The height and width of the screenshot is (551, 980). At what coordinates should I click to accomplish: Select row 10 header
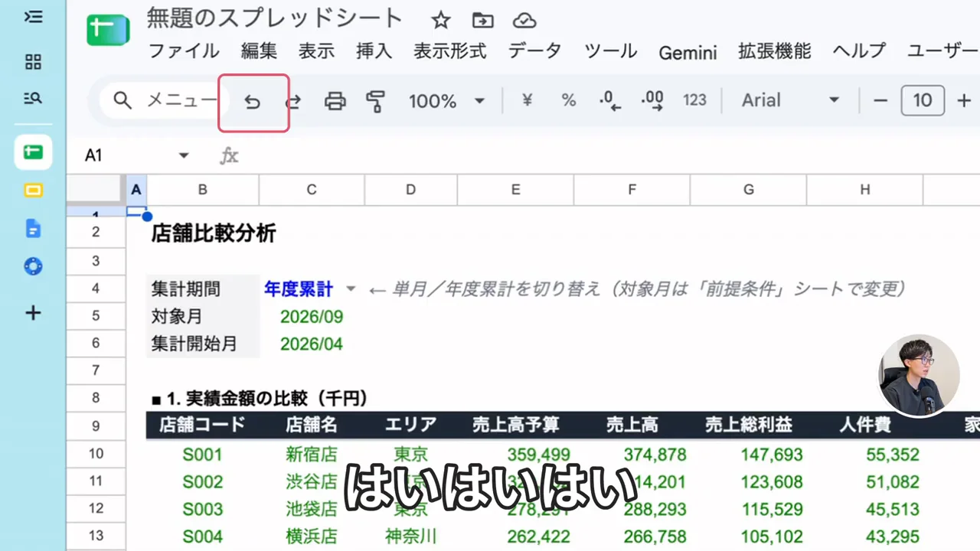click(96, 454)
